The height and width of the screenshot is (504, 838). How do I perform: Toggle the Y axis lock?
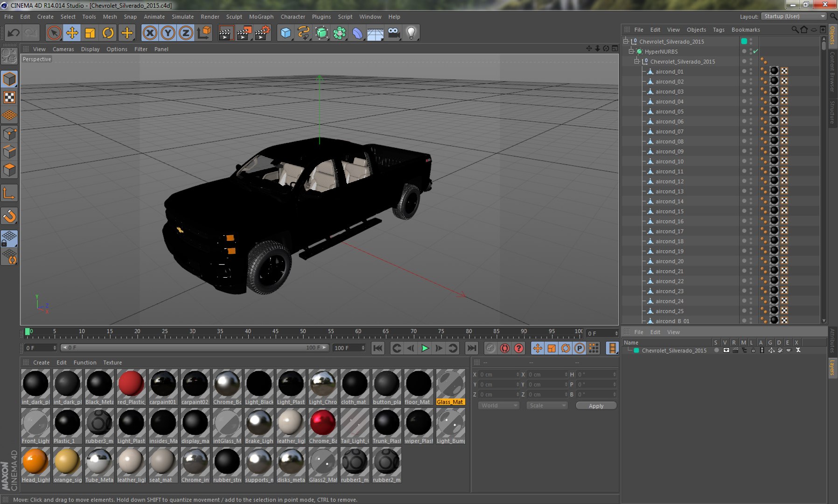(168, 33)
